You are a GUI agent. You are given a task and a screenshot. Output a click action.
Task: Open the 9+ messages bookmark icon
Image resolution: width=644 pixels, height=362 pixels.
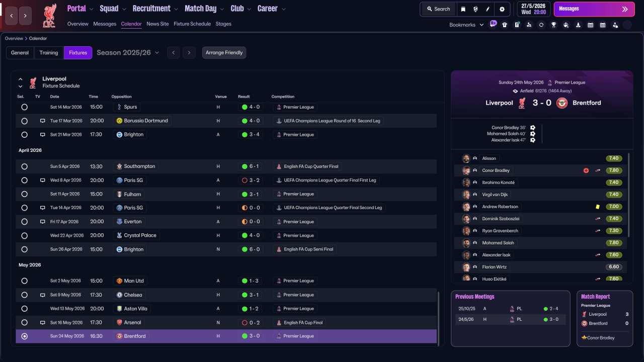coord(493,24)
